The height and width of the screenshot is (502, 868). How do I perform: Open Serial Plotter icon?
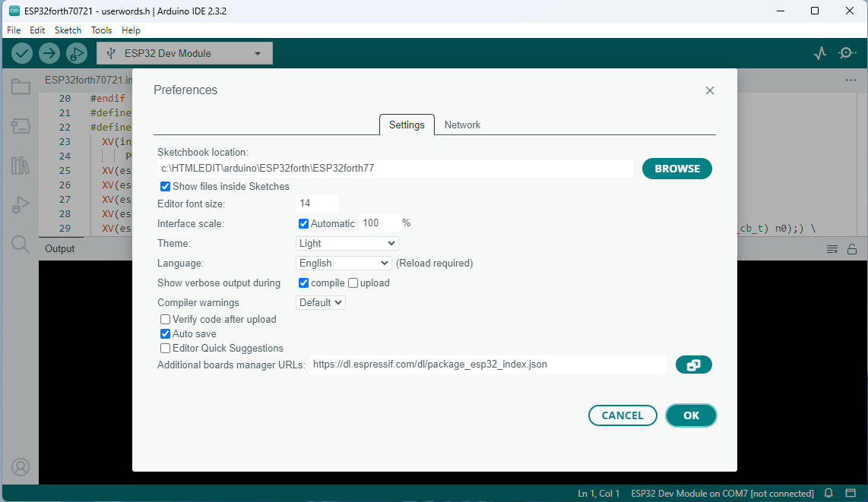tap(820, 53)
